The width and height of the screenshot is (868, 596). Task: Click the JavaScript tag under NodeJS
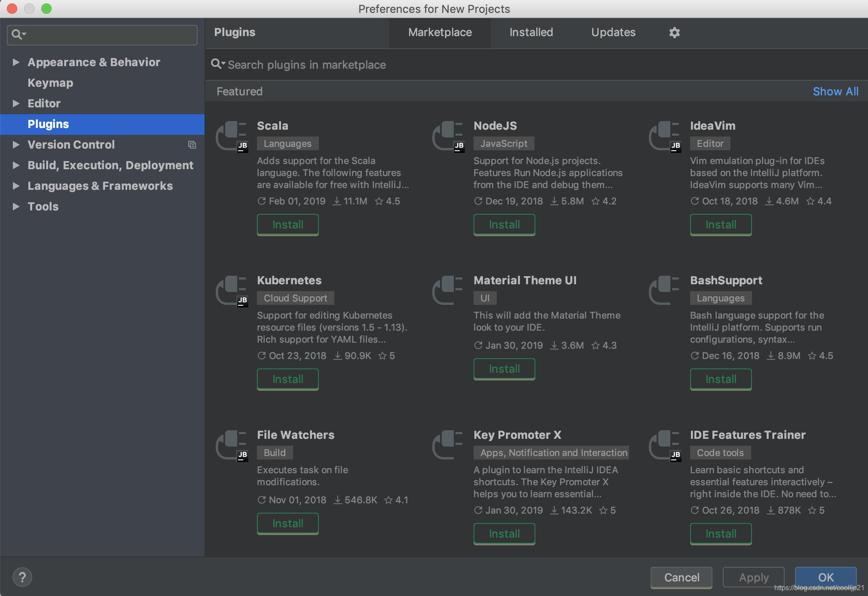tap(504, 143)
